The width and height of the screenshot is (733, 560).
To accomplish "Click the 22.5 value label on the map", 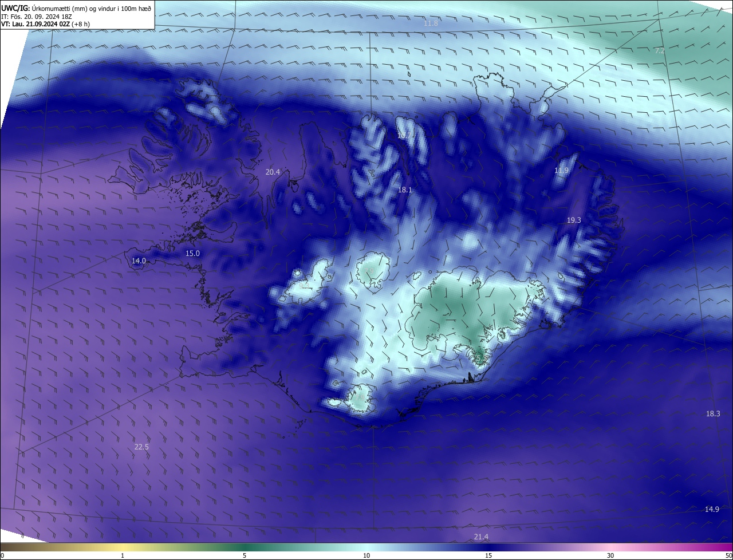I will (x=141, y=447).
